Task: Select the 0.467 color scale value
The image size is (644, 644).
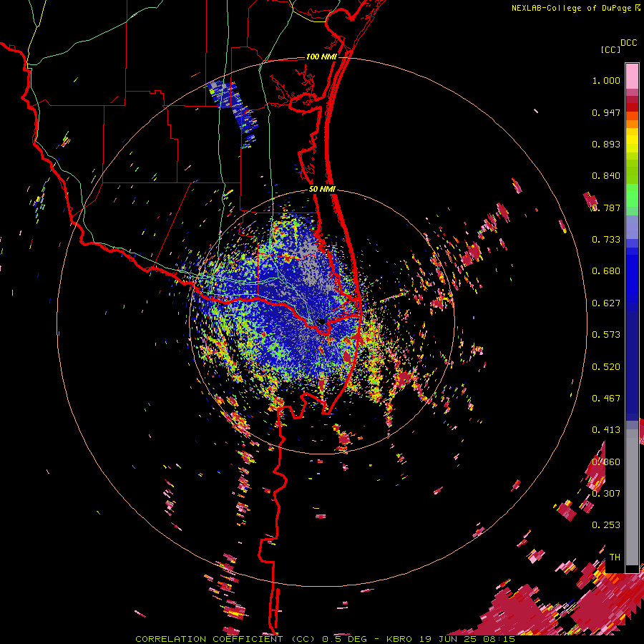Action: [x=606, y=399]
